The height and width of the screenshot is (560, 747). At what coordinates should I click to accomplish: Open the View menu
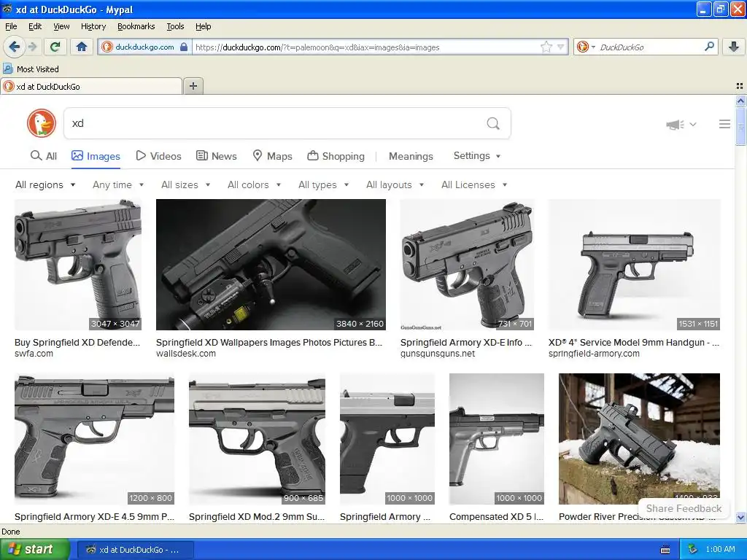(61, 26)
